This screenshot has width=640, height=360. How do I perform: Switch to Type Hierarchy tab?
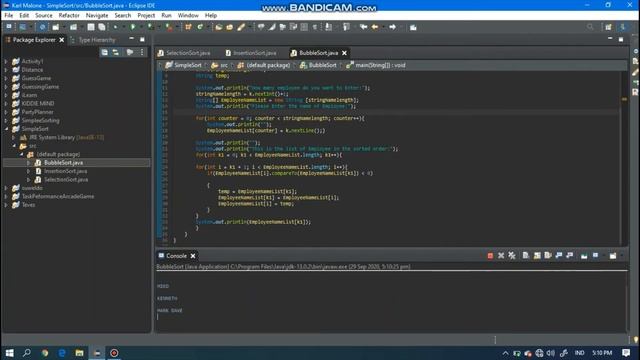[93, 40]
